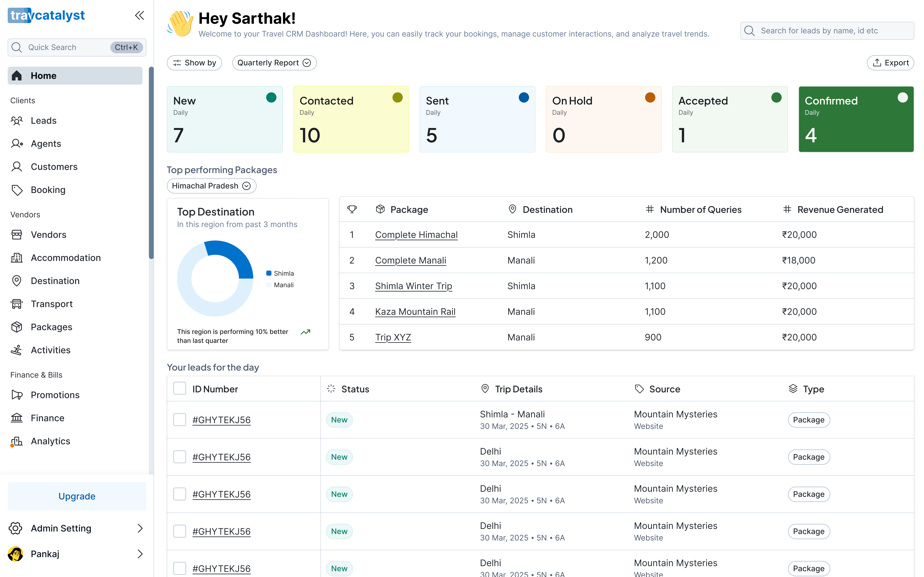Screen dimensions: 924x577
Task: Select Agents from the sidebar
Action: tap(46, 143)
